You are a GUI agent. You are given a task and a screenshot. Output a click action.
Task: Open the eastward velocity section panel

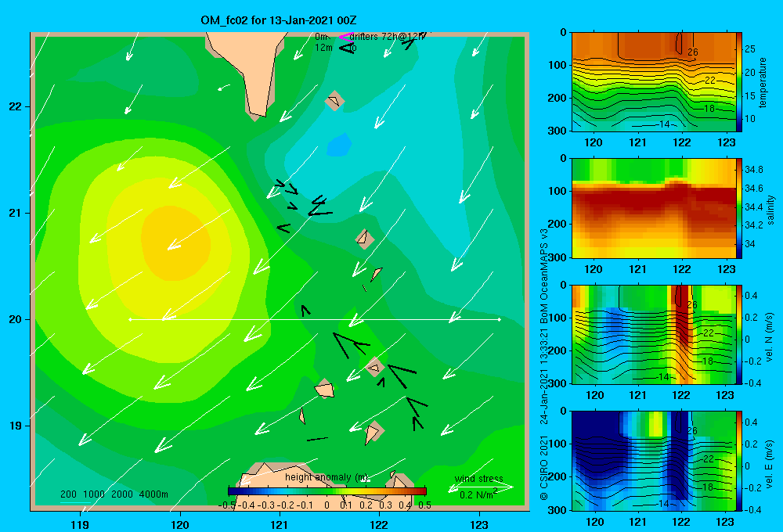[654, 461]
